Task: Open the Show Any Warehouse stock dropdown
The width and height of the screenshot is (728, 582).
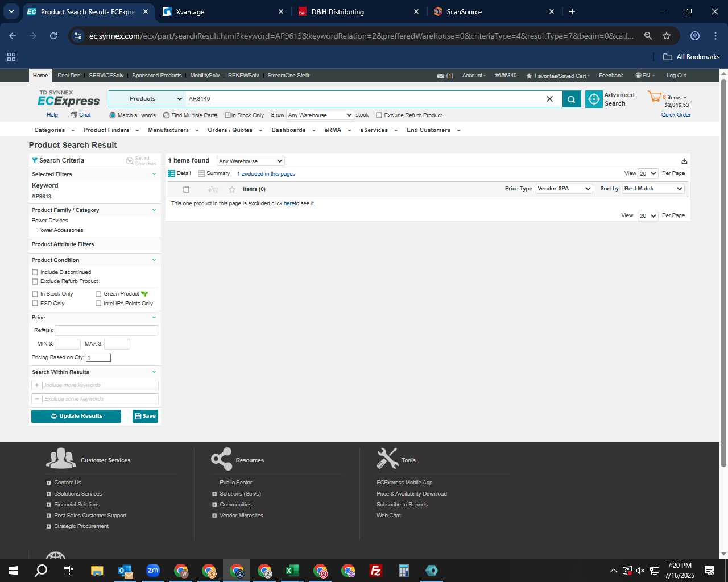Action: [x=320, y=115]
